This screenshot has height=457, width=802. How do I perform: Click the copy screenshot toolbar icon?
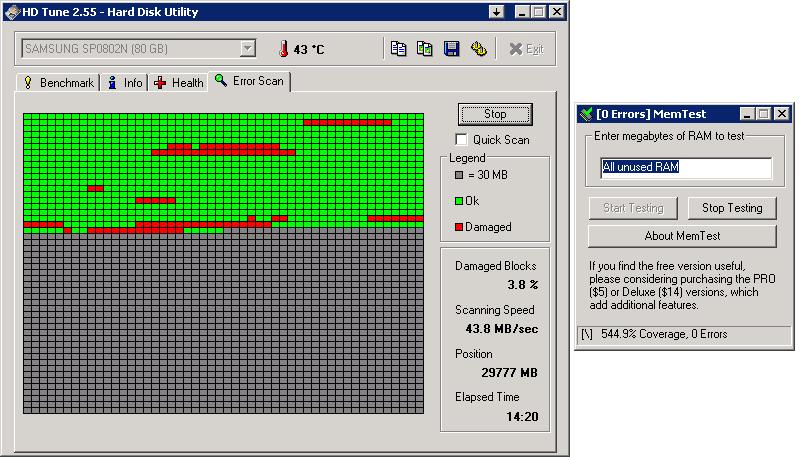[x=425, y=49]
